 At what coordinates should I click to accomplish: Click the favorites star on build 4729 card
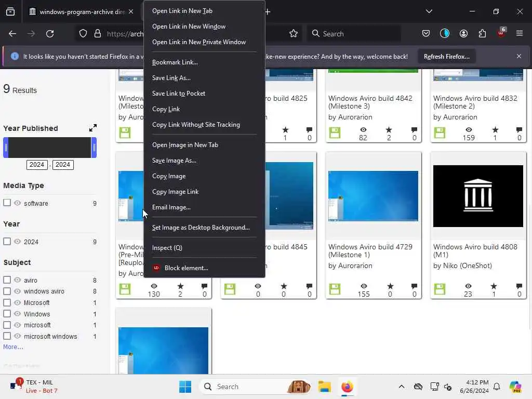pyautogui.click(x=390, y=286)
